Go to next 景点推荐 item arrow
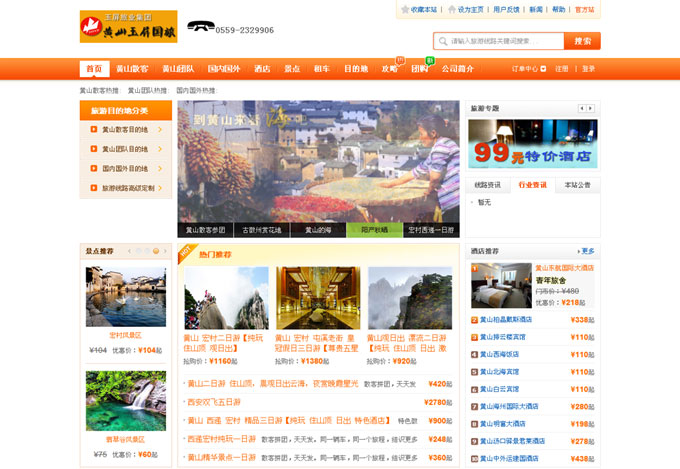The height and width of the screenshot is (469, 680). [163, 251]
